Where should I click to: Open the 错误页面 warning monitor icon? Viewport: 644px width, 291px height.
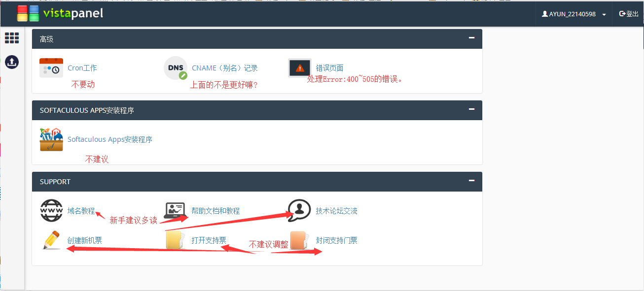point(300,68)
